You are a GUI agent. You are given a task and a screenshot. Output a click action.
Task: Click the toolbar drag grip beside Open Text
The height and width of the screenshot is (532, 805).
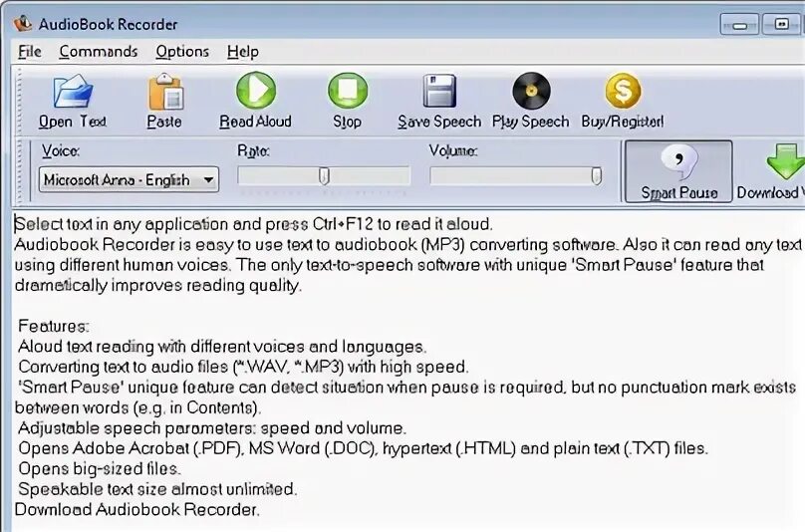pyautogui.click(x=20, y=102)
